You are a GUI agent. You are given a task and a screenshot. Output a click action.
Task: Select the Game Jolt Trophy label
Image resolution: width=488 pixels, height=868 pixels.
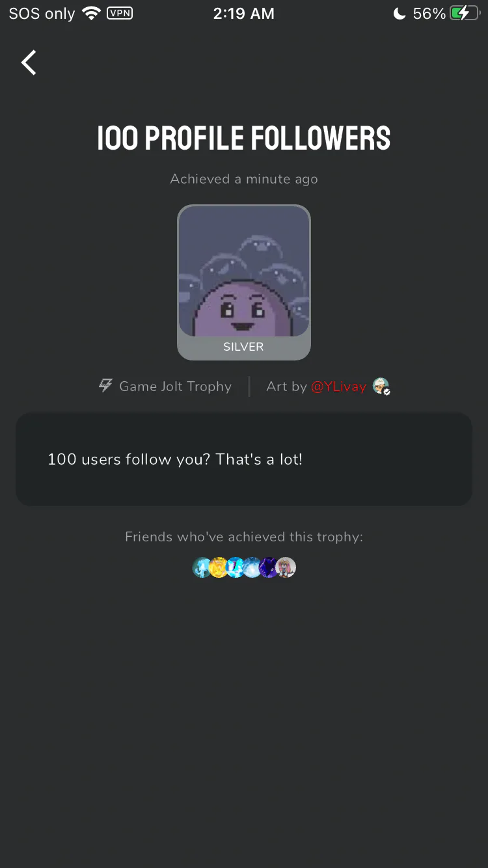175,387
